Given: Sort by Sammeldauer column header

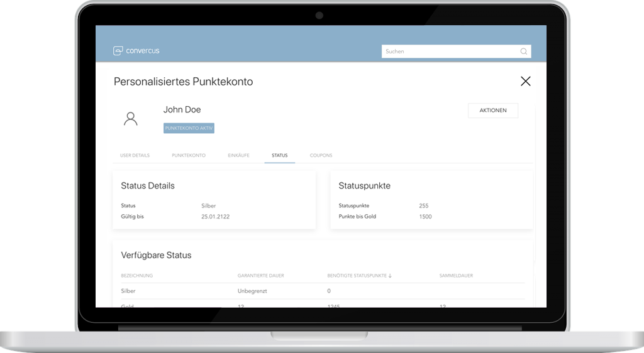Looking at the screenshot, I should pyautogui.click(x=456, y=276).
